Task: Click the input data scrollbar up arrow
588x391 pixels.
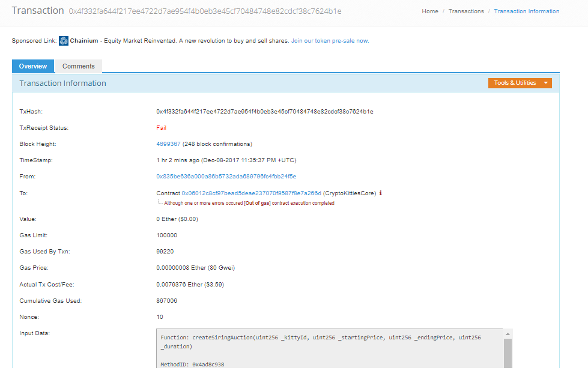Action: click(508, 334)
